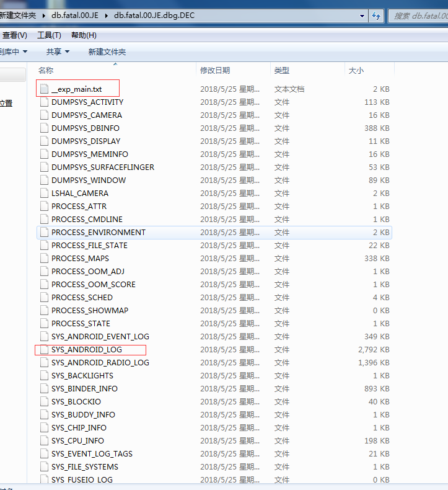The height and width of the screenshot is (490, 448).
Task: Click the PROCESS_STATE file icon
Action: (x=45, y=323)
